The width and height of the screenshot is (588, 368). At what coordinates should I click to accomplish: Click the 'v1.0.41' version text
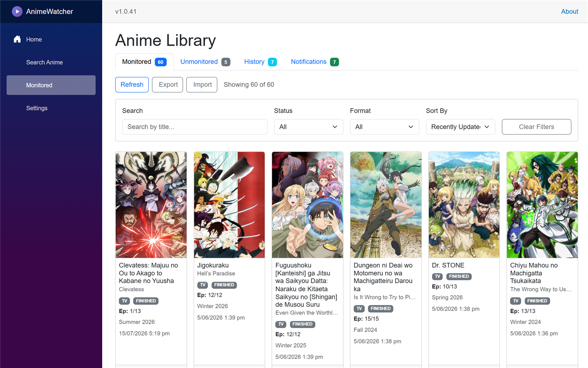[x=126, y=11]
